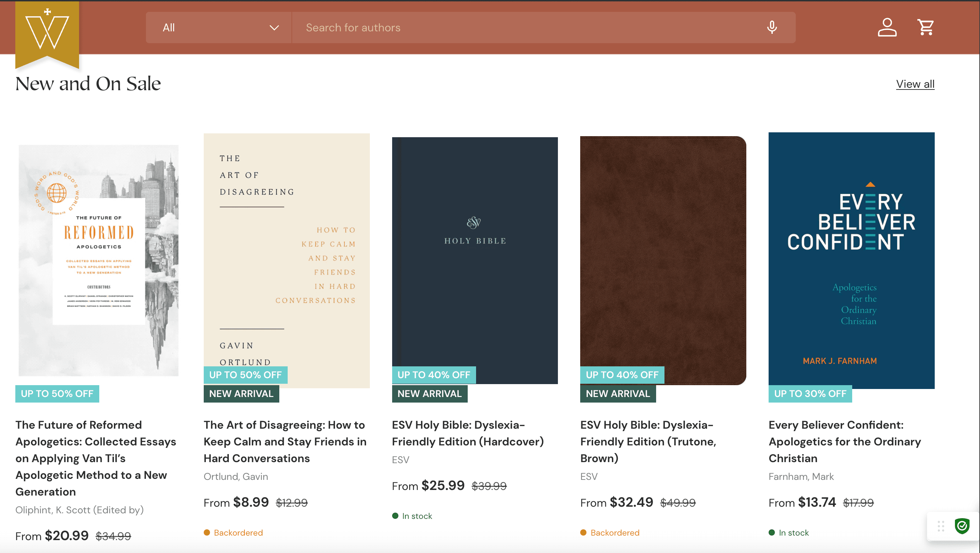Click the green shield privacy badge

[962, 526]
